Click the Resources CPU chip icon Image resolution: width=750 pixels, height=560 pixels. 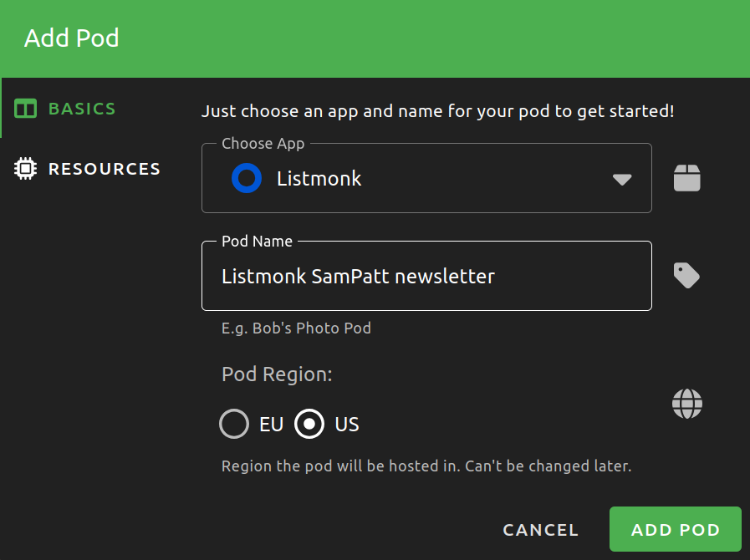coord(25,168)
